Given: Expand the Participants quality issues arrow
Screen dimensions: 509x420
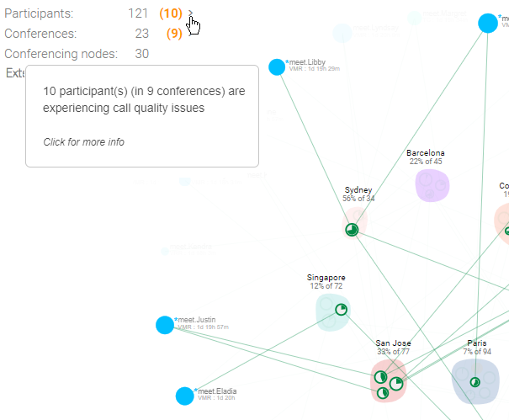Looking at the screenshot, I should tap(192, 14).
